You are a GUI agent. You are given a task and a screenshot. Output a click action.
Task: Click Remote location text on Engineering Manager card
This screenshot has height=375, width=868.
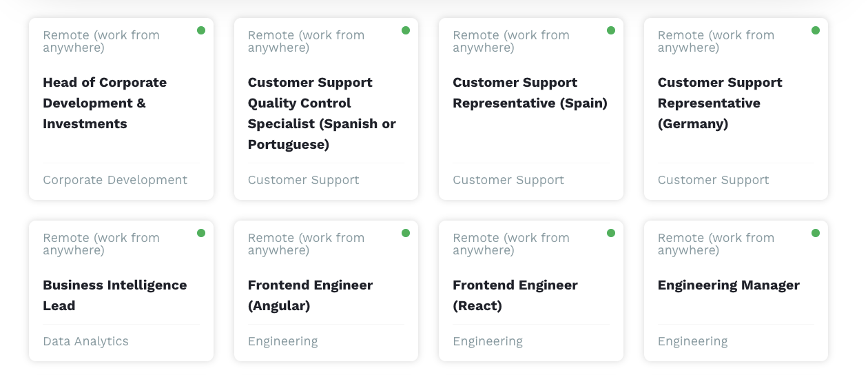[716, 244]
